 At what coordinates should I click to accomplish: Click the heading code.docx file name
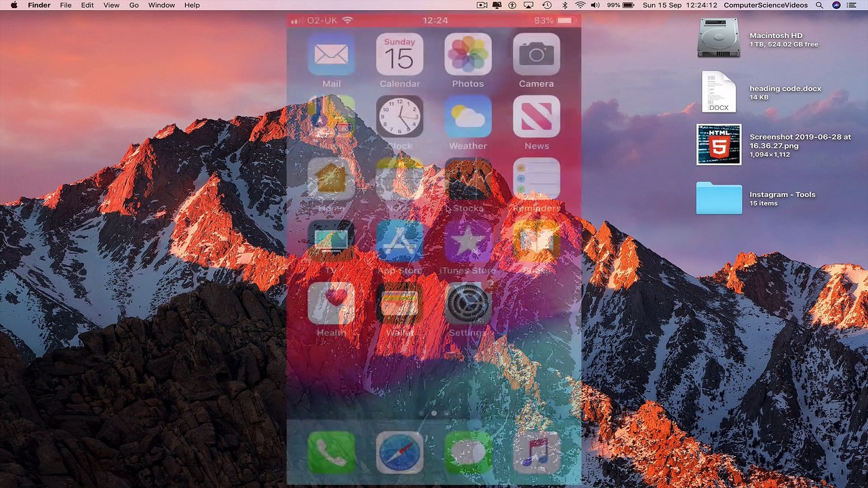tap(785, 88)
